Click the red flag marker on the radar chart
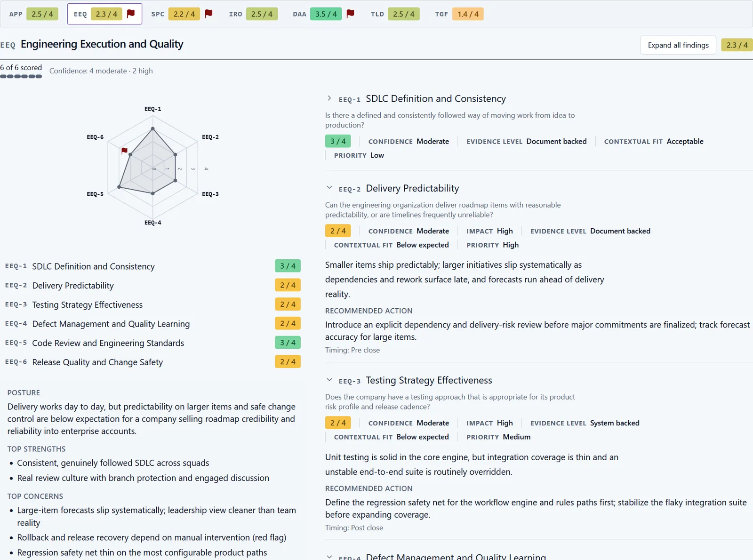This screenshot has width=753, height=560. [x=124, y=151]
